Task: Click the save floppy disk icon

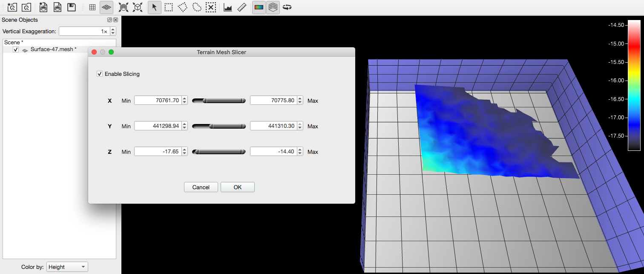Action: click(x=72, y=7)
